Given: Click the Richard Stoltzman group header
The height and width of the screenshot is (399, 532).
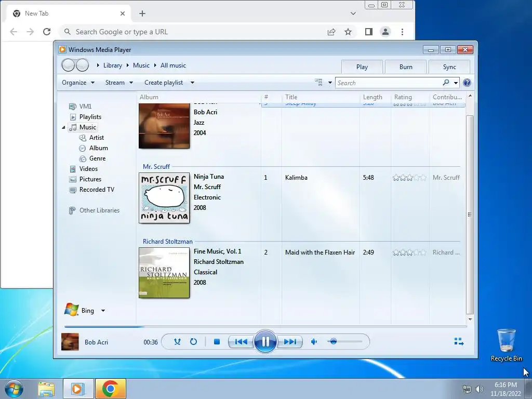Looking at the screenshot, I should point(168,242).
